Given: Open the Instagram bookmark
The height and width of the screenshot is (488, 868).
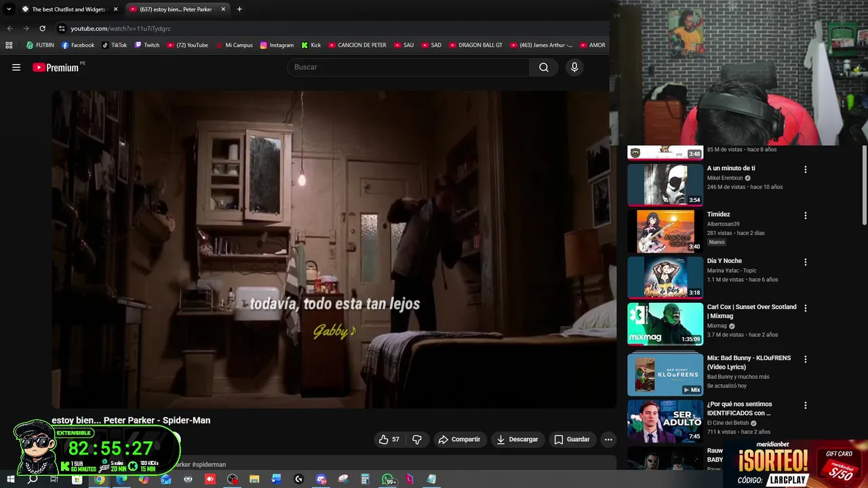Looking at the screenshot, I should click(x=277, y=45).
